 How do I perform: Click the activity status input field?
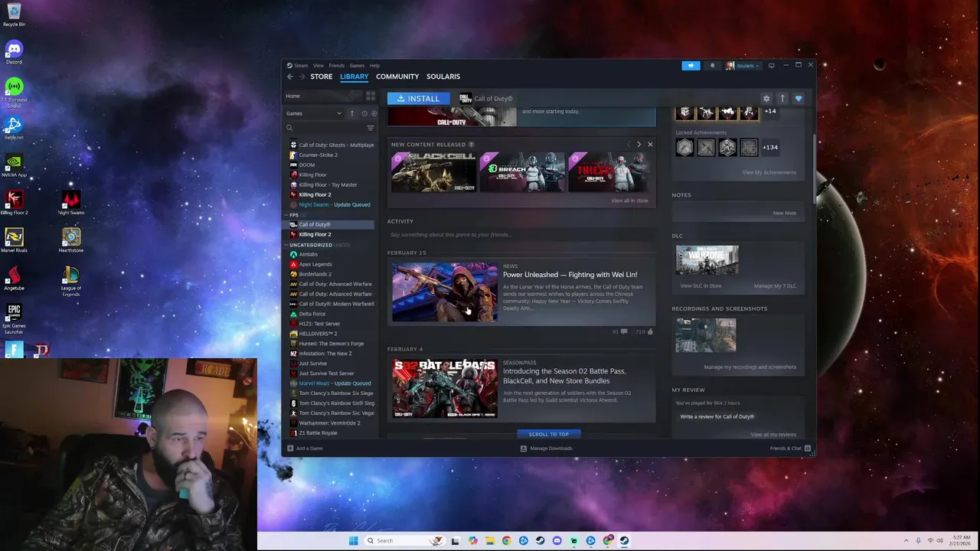[x=521, y=235]
